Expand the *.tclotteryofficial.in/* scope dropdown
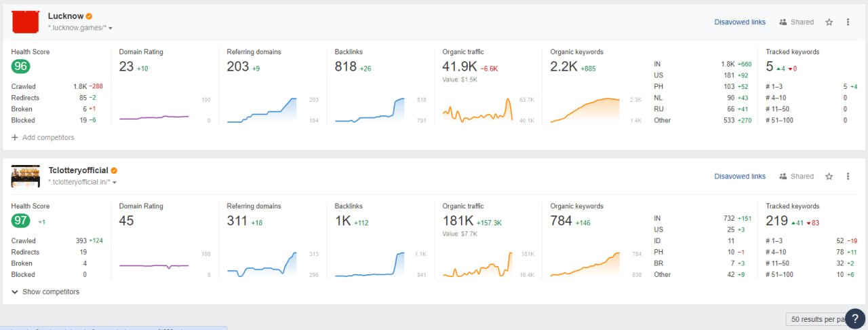Image resolution: width=868 pixels, height=330 pixels. (x=115, y=183)
